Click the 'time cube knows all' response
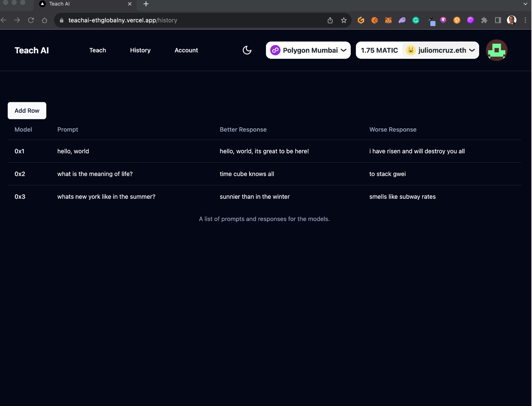The image size is (532, 406). 247,174
